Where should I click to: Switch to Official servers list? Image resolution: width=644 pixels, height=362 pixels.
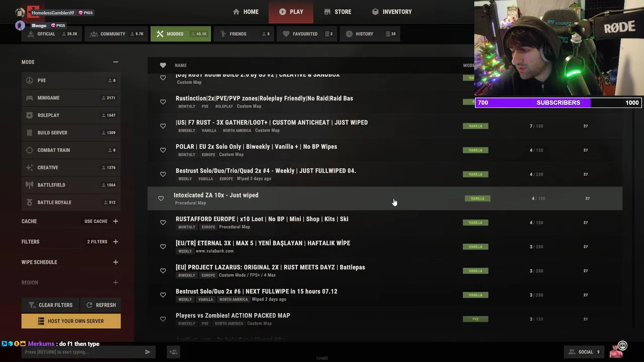point(53,34)
